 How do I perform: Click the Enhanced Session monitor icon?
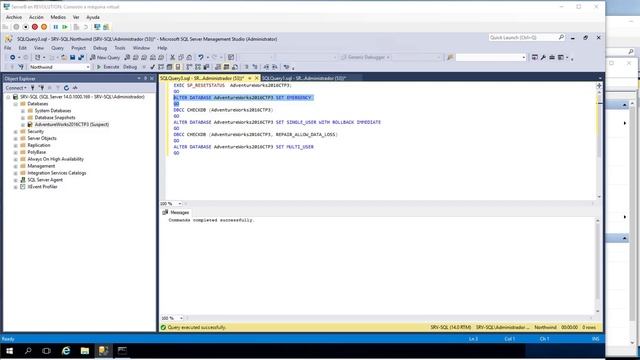(97, 27)
